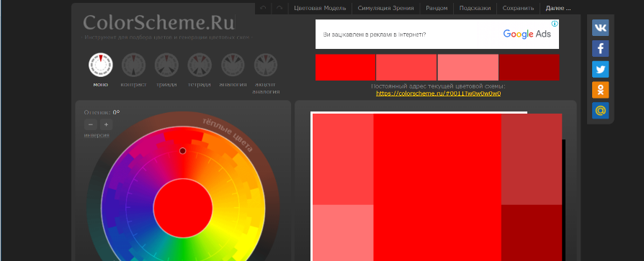Image resolution: width=644 pixels, height=261 pixels.
Task: Select the mono color scheme icon
Action: coord(101,65)
